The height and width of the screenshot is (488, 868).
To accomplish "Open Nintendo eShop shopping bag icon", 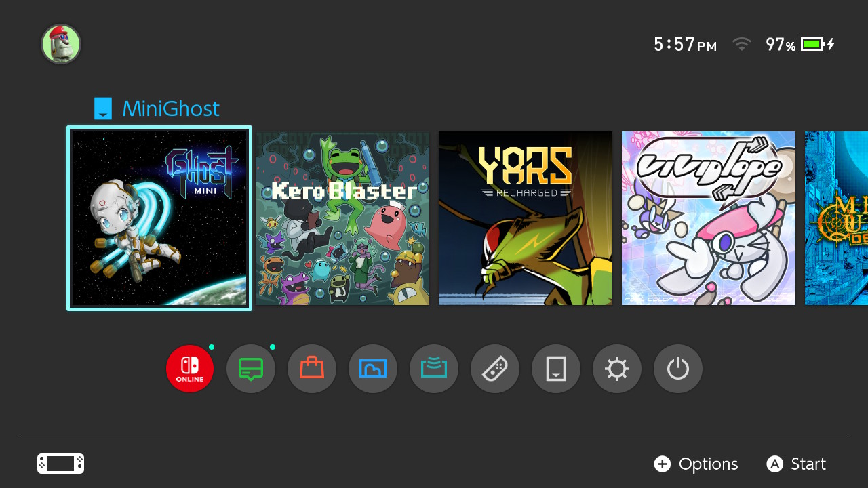I will (312, 369).
